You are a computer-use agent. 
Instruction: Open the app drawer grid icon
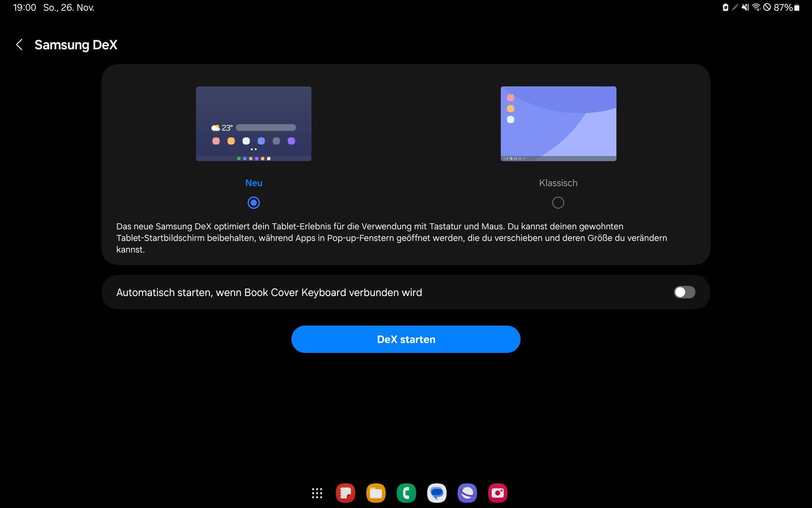(x=317, y=493)
